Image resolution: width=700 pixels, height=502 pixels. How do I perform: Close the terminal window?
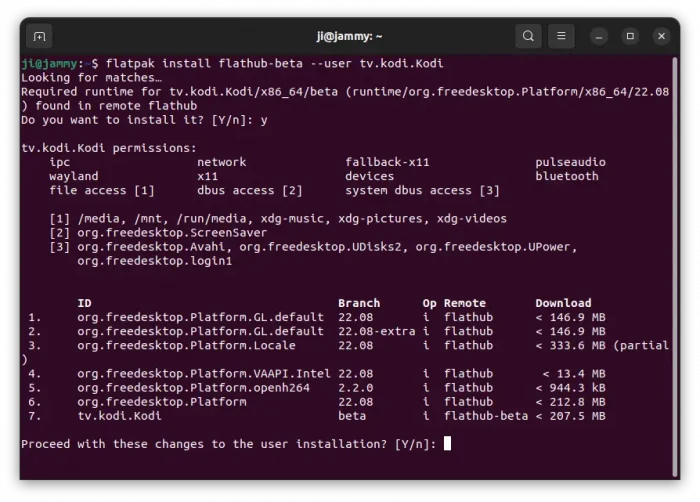click(x=662, y=37)
